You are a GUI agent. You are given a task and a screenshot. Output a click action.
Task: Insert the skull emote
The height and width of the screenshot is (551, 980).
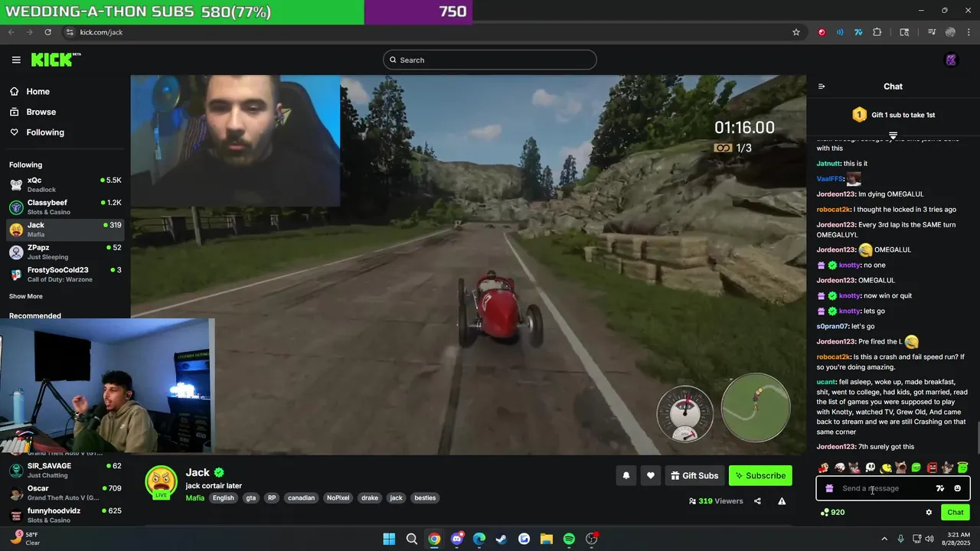pos(870,468)
